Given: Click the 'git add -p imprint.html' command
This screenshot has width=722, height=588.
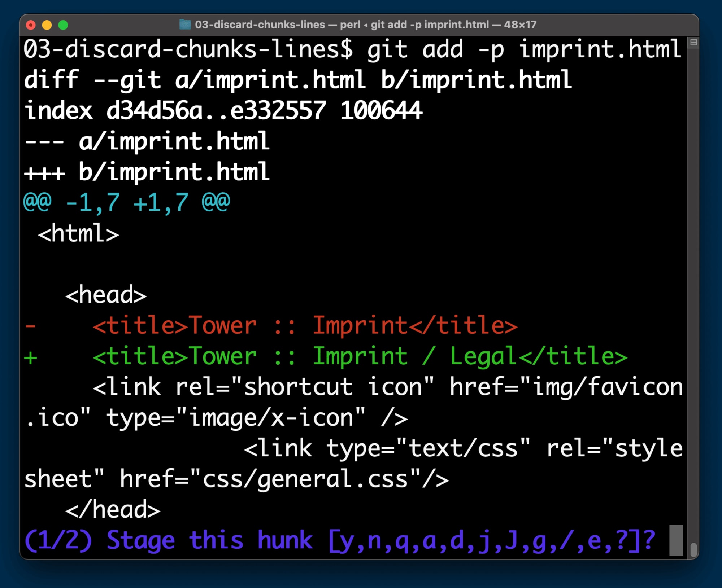Looking at the screenshot, I should pyautogui.click(x=523, y=49).
